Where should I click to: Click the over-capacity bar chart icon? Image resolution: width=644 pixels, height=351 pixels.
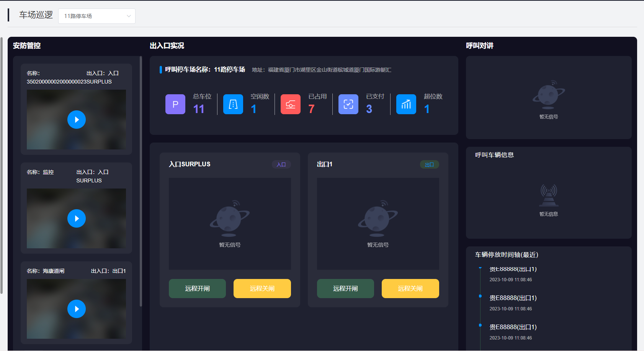pyautogui.click(x=406, y=104)
